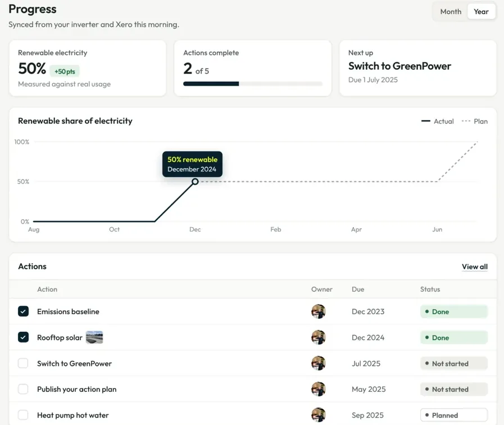Uncheck the Rooftop solar checkbox
This screenshot has width=504, height=425.
point(23,337)
